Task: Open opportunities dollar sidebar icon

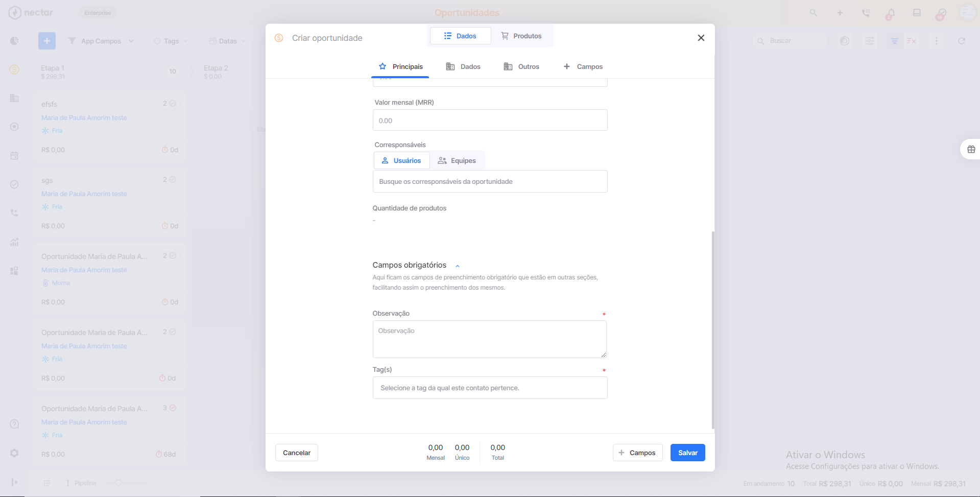Action: (14, 69)
